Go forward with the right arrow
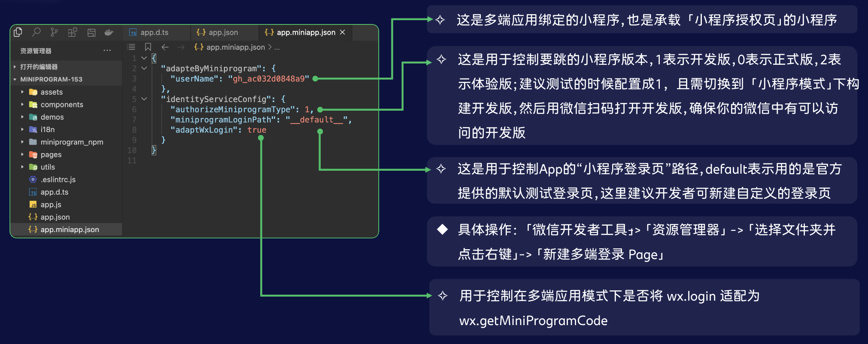This screenshot has width=868, height=344. [x=181, y=47]
